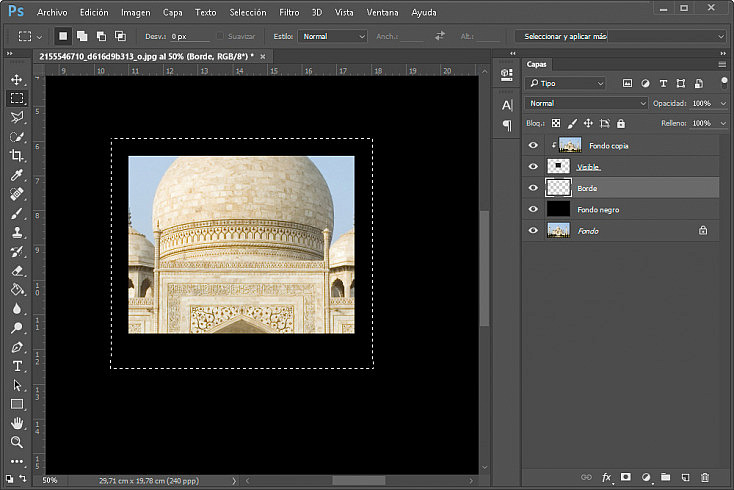The height and width of the screenshot is (490, 734).
Task: Select the Brush tool
Action: 17,213
